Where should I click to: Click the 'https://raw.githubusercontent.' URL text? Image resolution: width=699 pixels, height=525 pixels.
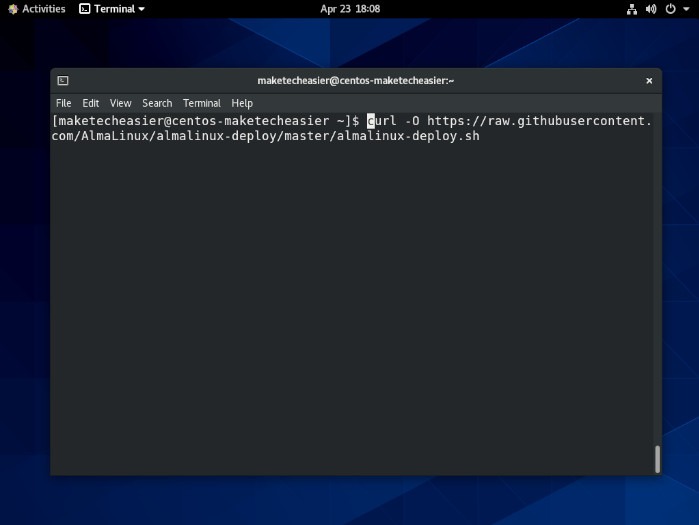[539, 121]
